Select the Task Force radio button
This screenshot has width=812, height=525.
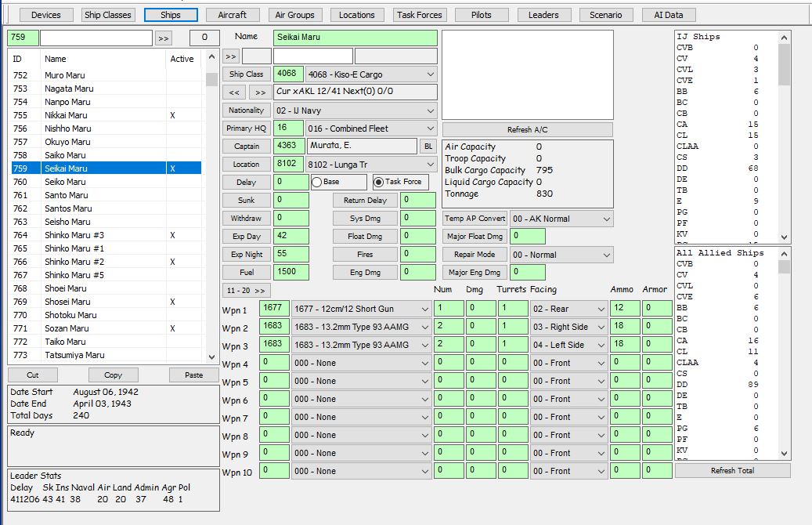point(379,182)
